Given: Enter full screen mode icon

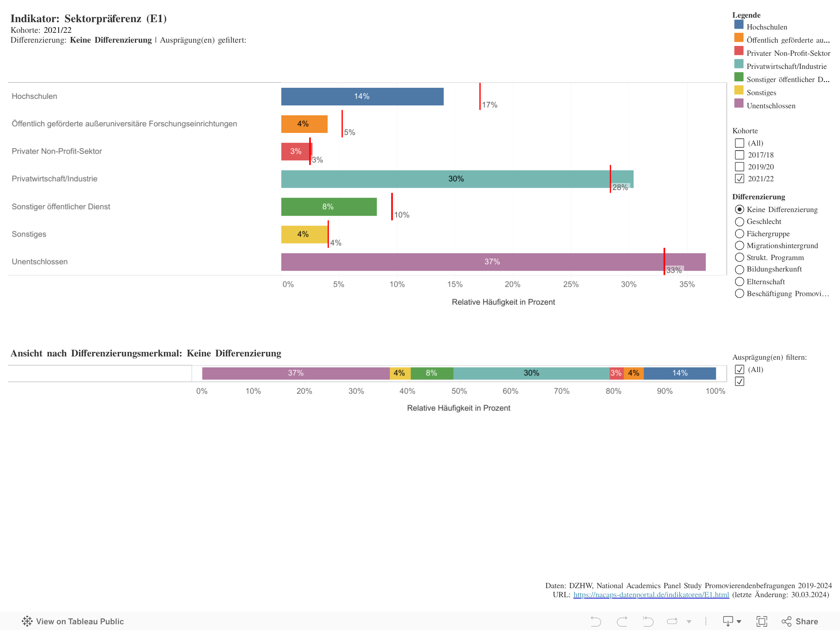Looking at the screenshot, I should tap(762, 621).
